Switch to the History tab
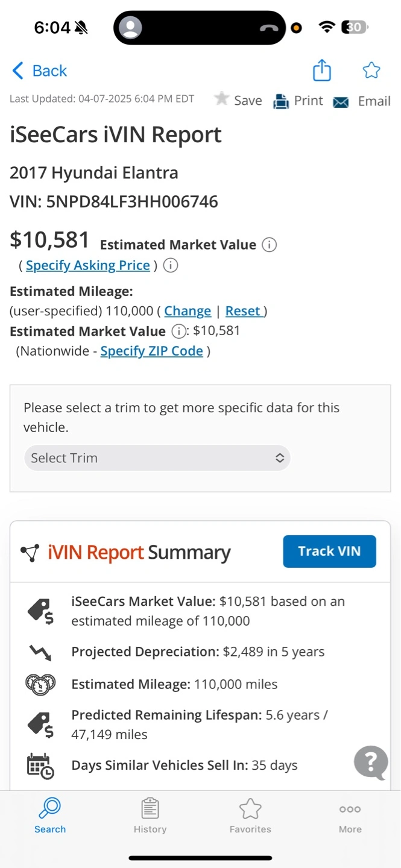 point(150,816)
